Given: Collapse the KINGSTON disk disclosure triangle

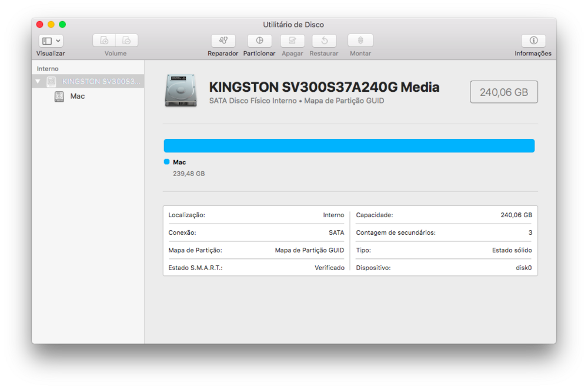Looking at the screenshot, I should 38,81.
